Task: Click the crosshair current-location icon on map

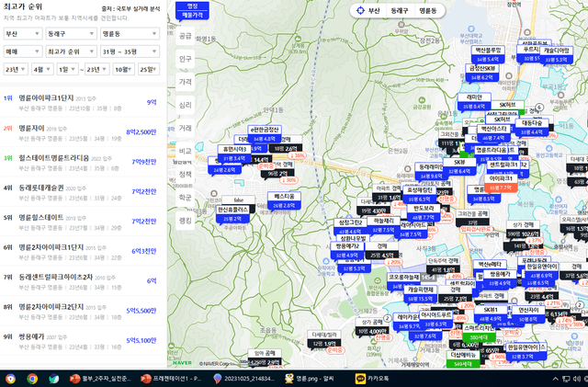Action: point(360,10)
